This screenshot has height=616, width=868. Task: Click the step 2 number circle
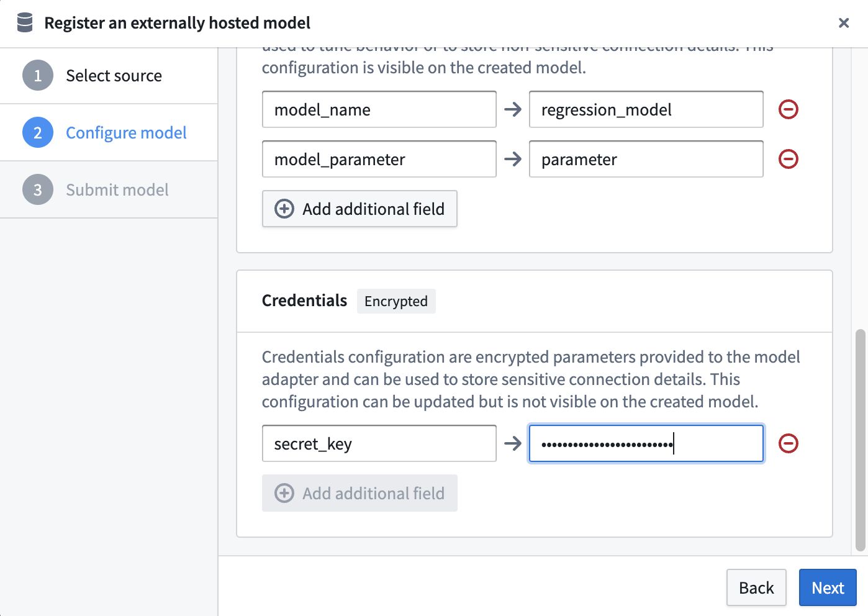[38, 133]
